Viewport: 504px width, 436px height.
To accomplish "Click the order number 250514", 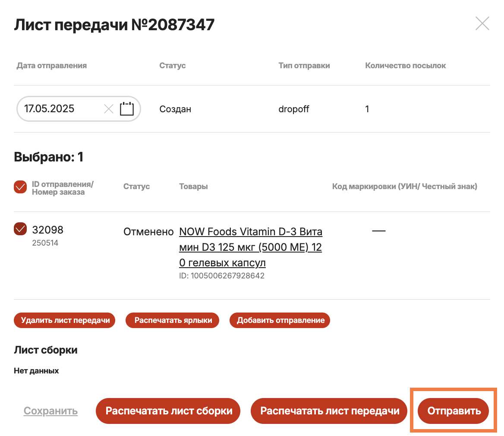I will pos(45,243).
